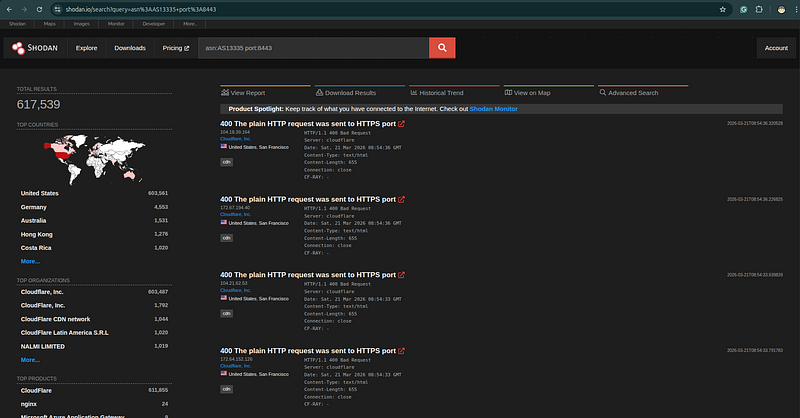This screenshot has height=418, width=800.
Task: Click the cdn tag for 104.21.62.53
Action: pyautogui.click(x=227, y=313)
